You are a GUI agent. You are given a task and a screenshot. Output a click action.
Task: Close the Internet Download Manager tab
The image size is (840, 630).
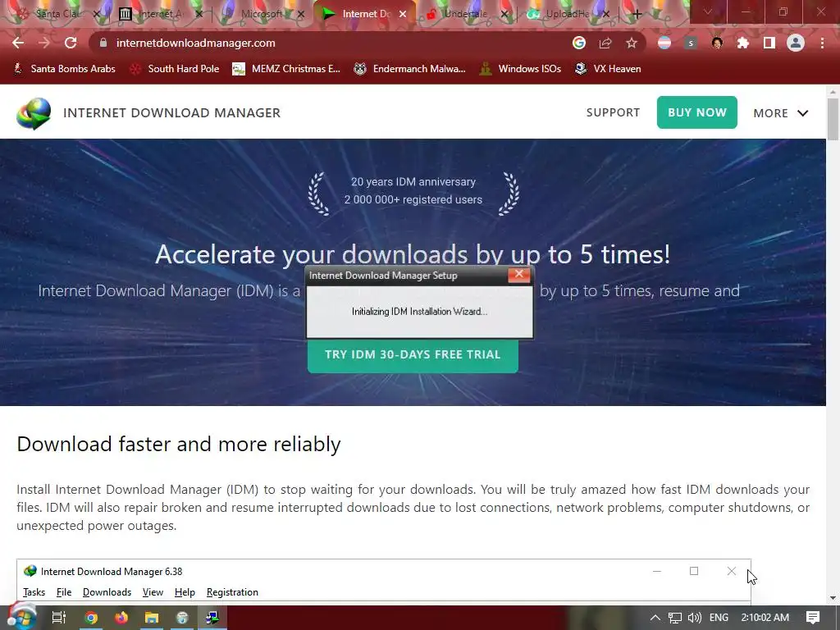403,15
